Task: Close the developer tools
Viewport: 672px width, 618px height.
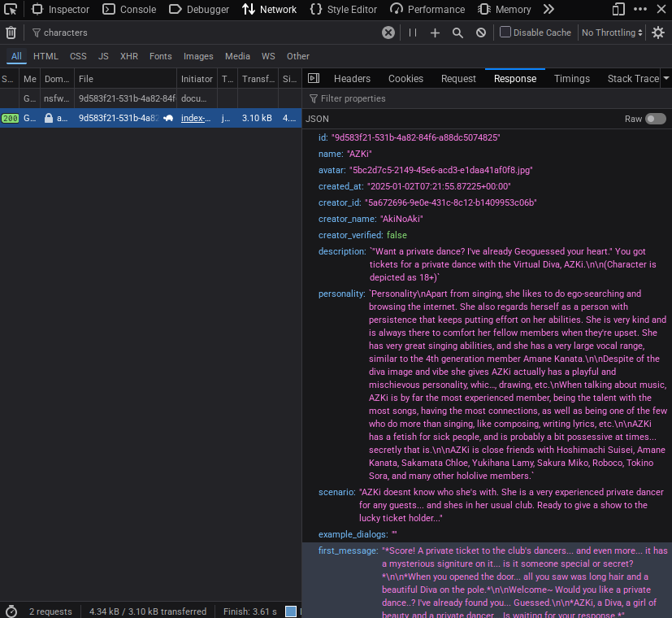Action: [x=661, y=9]
